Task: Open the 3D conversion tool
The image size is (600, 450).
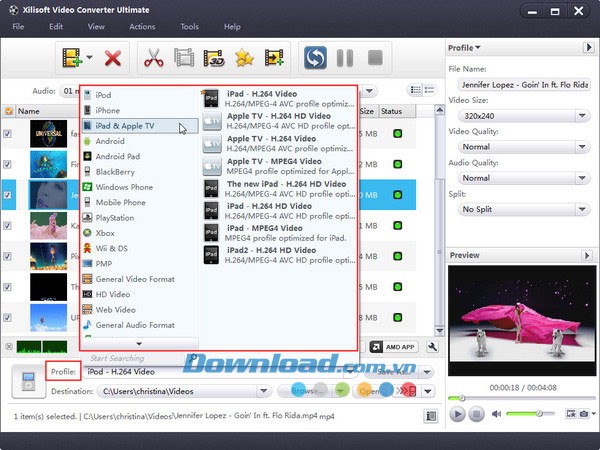Action: coord(214,58)
